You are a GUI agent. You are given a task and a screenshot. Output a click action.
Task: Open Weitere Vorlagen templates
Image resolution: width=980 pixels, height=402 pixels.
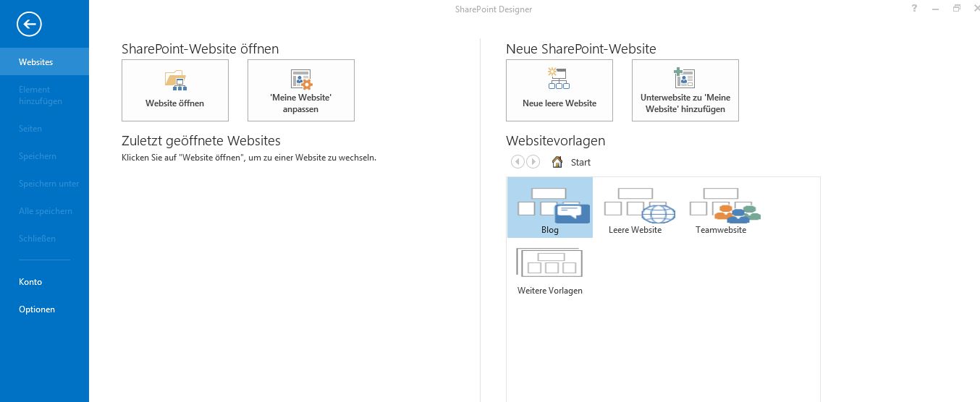550,269
